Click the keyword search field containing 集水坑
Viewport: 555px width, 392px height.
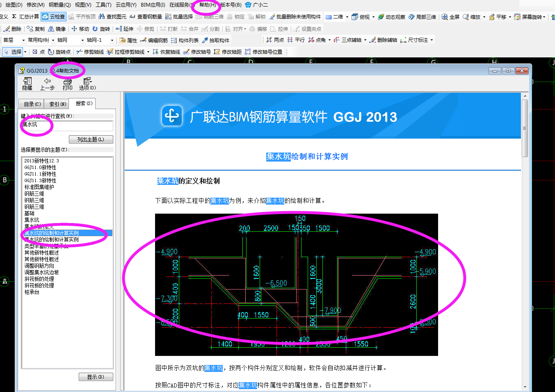pyautogui.click(x=67, y=125)
